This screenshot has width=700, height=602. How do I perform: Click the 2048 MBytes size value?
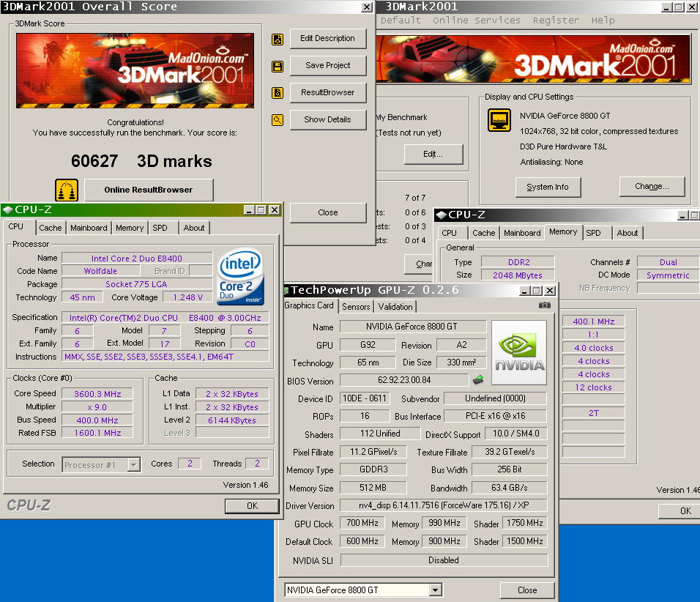tap(518, 275)
